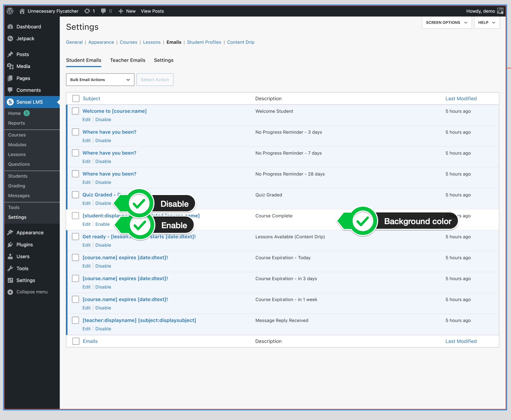Screen dimensions: 511x420
Task: Check the Subject column header checkbox
Action: coord(75,98)
